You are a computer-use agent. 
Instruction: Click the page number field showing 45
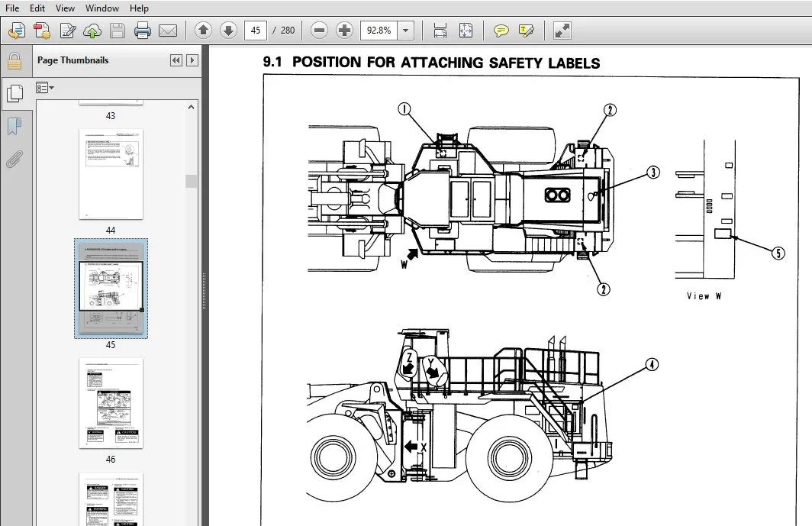click(x=256, y=31)
